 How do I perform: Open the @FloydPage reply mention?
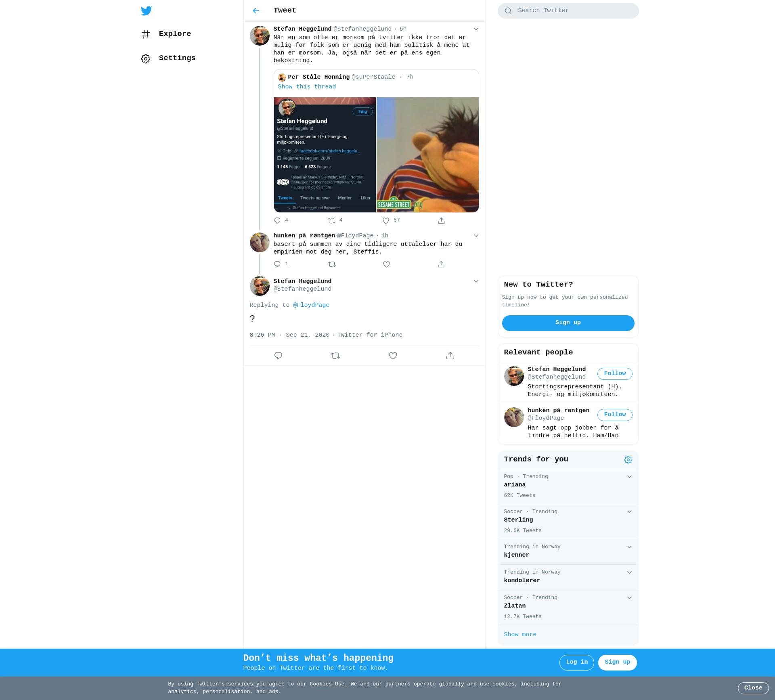point(311,305)
